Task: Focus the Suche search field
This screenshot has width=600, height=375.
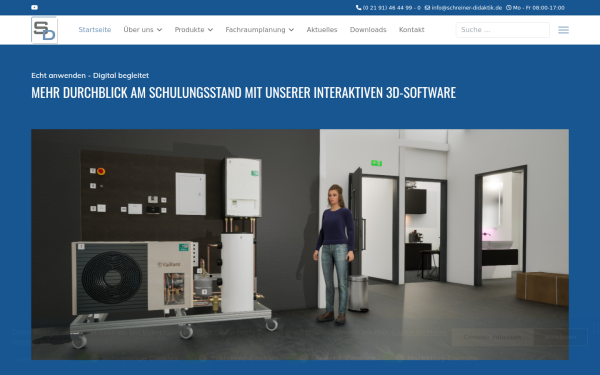Action: [502, 30]
